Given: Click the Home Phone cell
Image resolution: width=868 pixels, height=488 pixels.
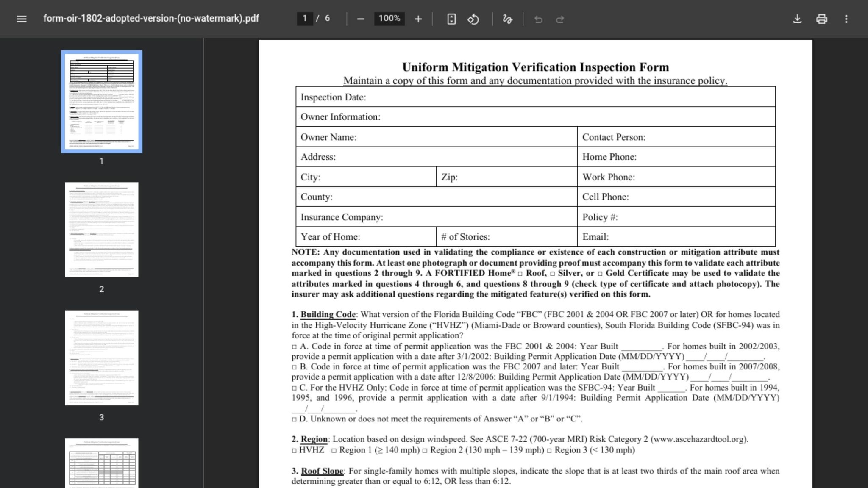Looking at the screenshot, I should [676, 157].
